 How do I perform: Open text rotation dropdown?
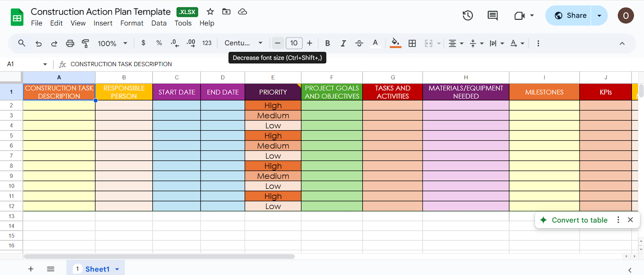click(x=517, y=43)
